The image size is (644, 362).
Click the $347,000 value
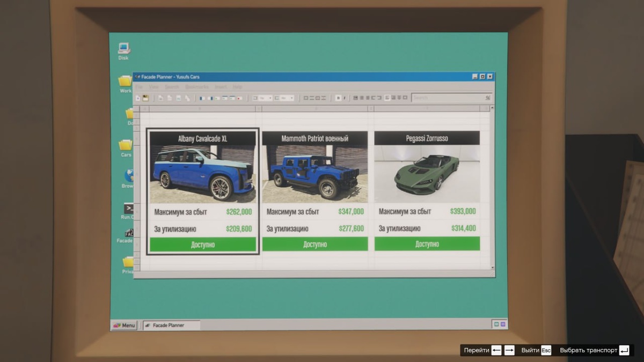351,211
